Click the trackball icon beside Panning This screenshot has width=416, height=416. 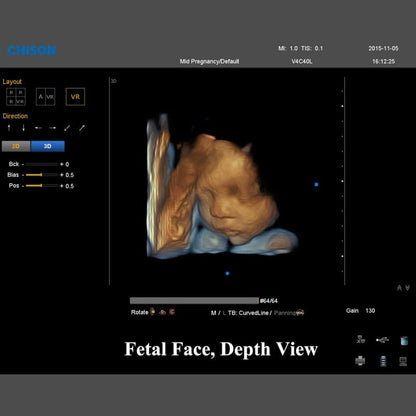pyautogui.click(x=300, y=313)
